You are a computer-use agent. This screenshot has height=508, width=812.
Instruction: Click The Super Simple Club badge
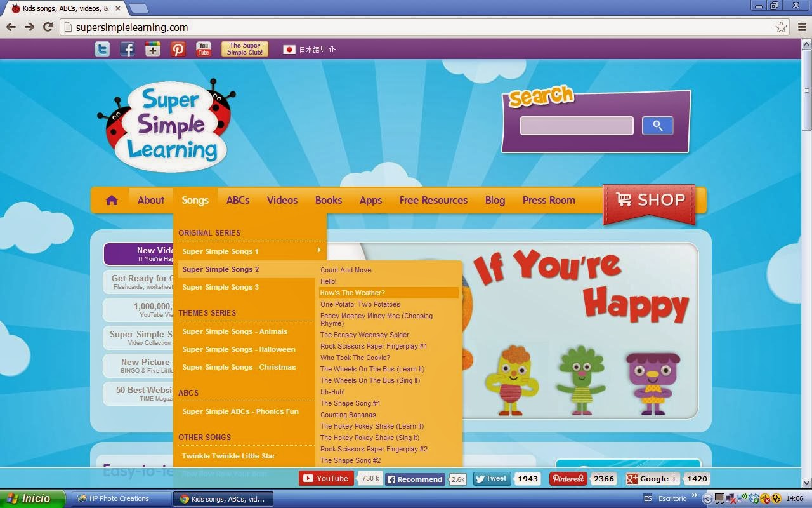(245, 49)
